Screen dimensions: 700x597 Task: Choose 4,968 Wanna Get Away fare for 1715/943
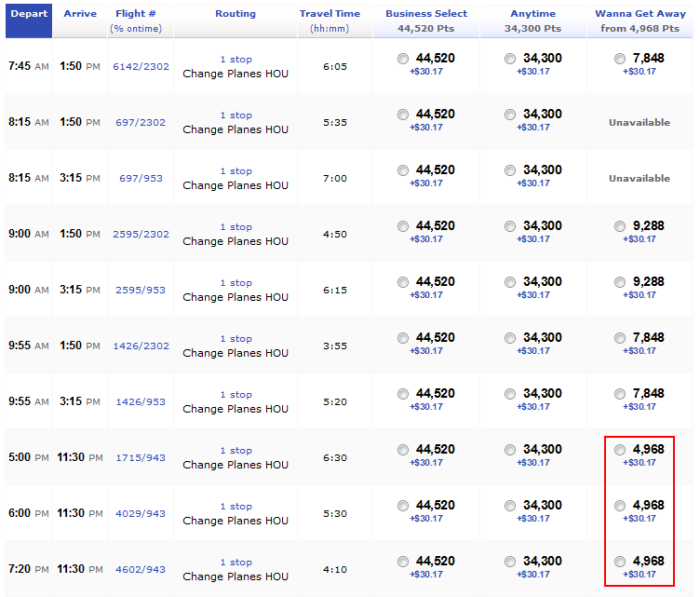coord(620,450)
